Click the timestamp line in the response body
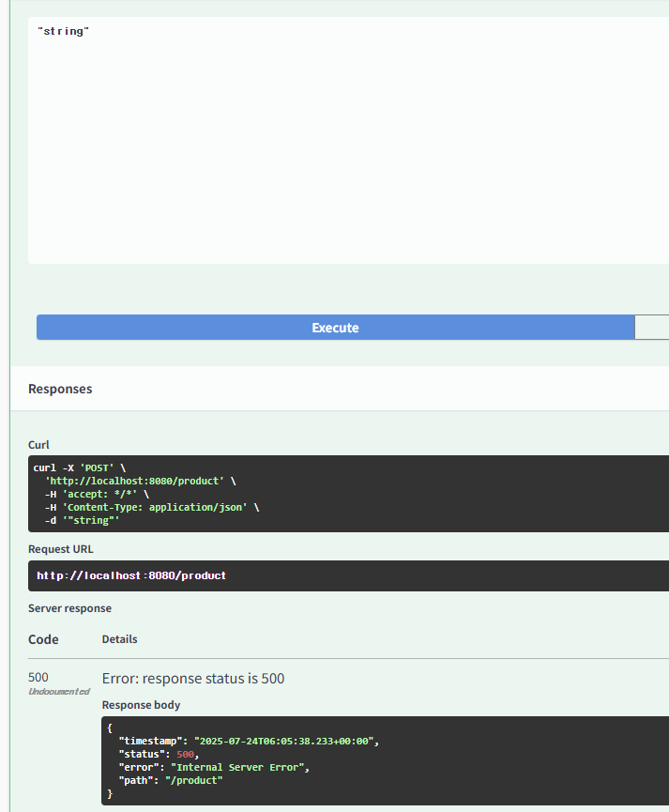 tap(249, 741)
